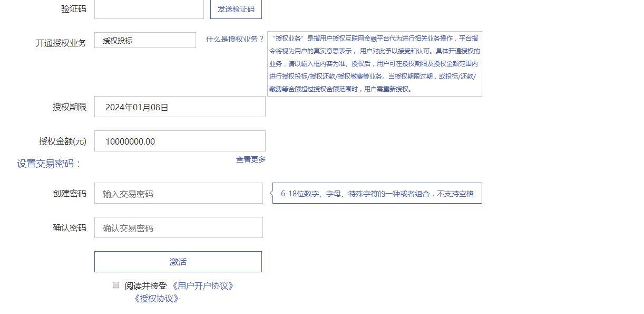Focus the 验证码 input field
Image resolution: width=644 pixels, height=314 pixels.
pyautogui.click(x=149, y=9)
